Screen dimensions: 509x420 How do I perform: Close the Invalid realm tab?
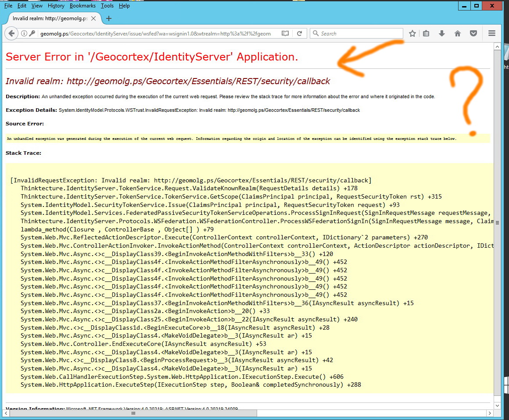pyautogui.click(x=93, y=18)
